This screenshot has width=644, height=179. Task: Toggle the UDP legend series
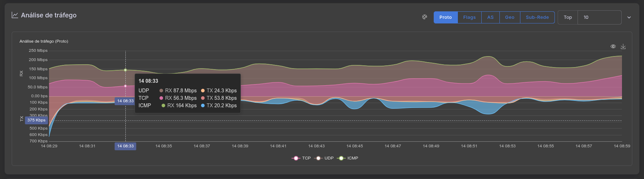click(324, 158)
